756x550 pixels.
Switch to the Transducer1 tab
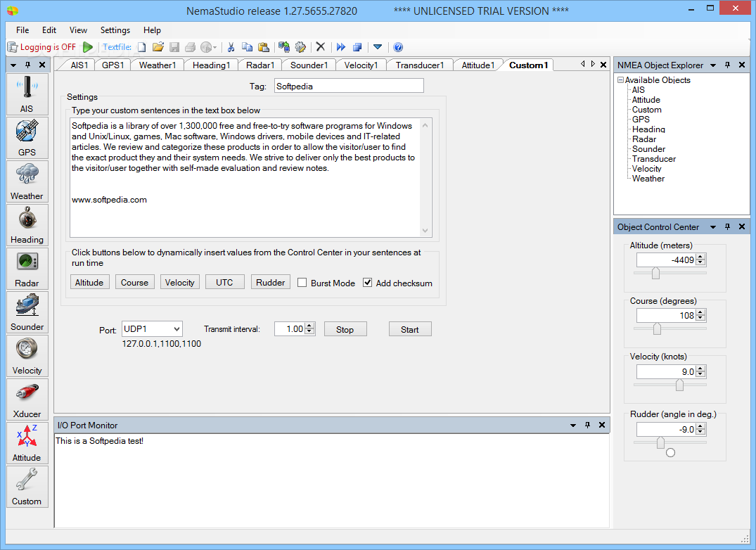point(419,65)
